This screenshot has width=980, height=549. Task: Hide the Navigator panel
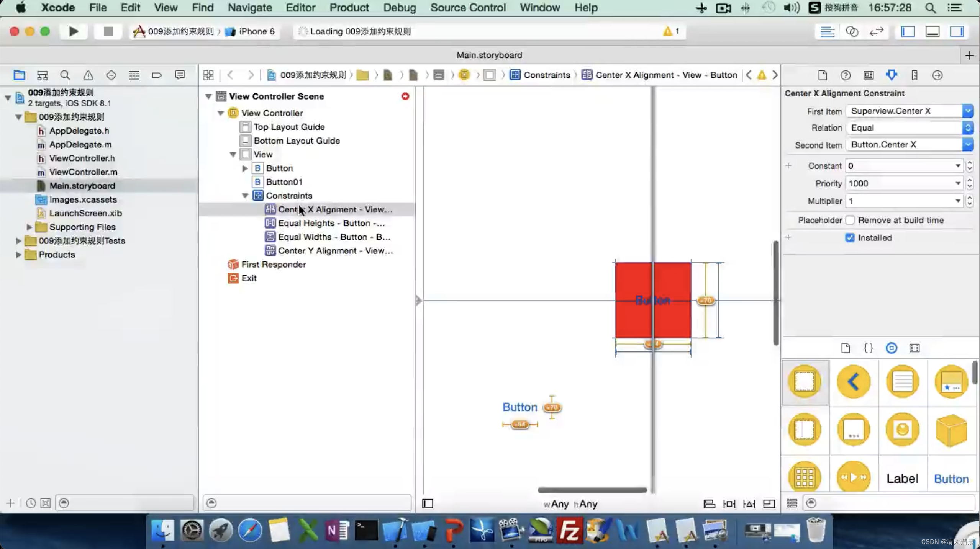(908, 31)
